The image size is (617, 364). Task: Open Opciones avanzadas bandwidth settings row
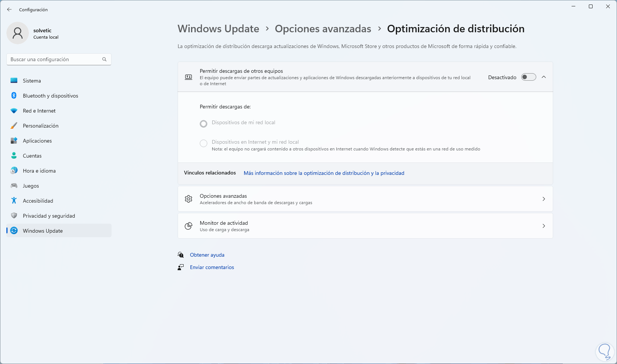(x=365, y=199)
